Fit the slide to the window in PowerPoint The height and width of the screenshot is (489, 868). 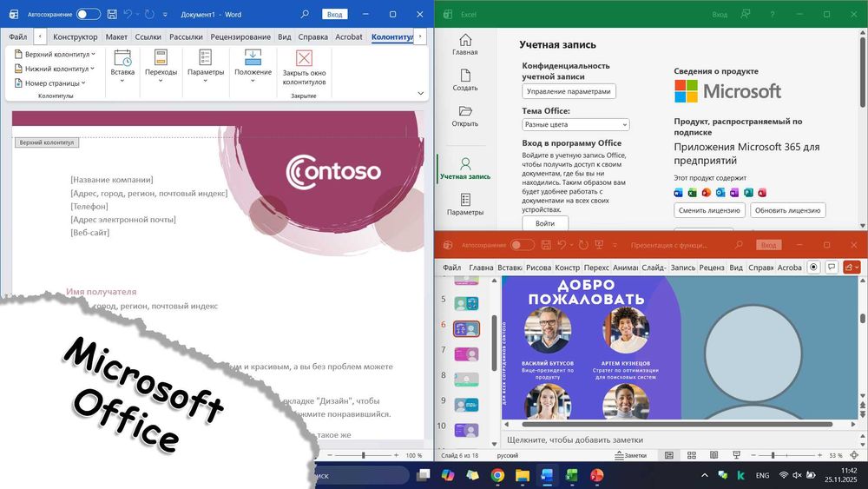854,455
